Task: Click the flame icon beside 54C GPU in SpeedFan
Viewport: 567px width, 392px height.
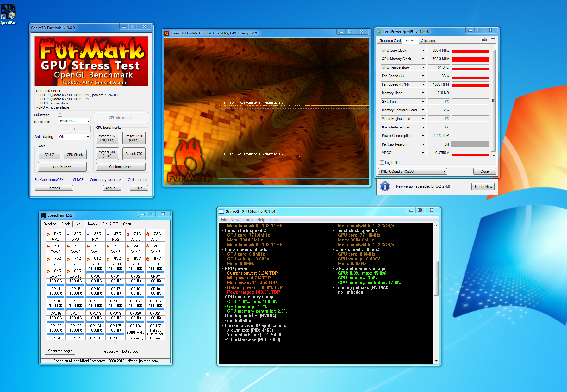Action: pos(48,234)
